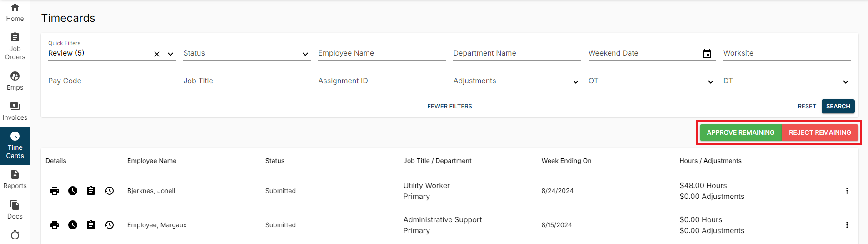Open clock icon for Bjerknes, Jonell row

(73, 191)
